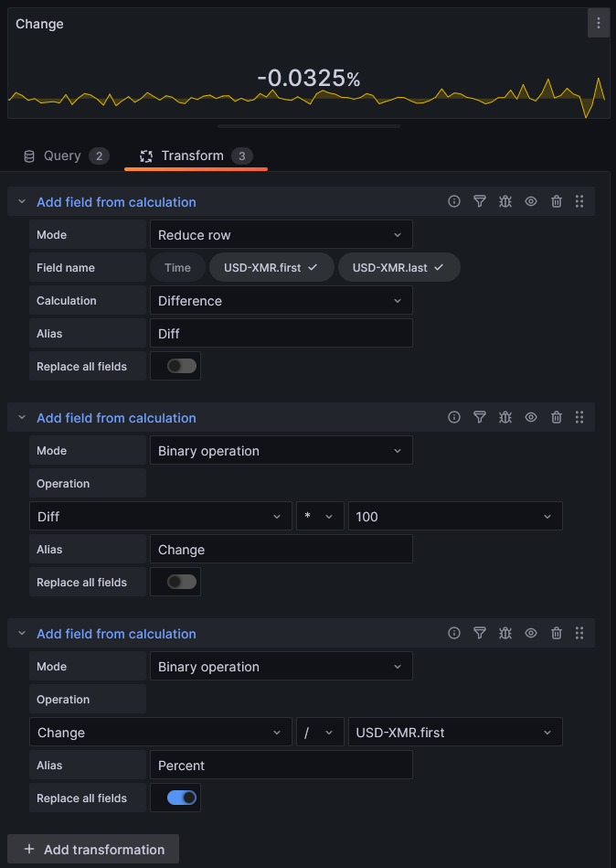
Task: Disable the second transformation via the eye icon
Action: (531, 418)
